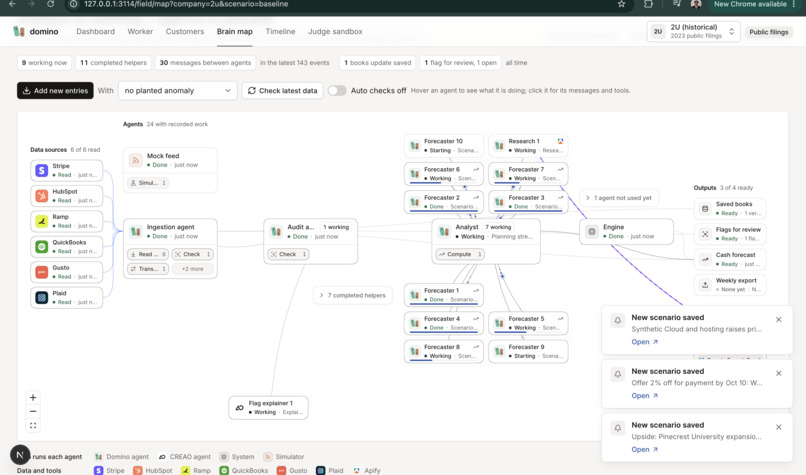Select the QuickBooks data source icon
Screen dimensions: 806x475
coord(42,247)
